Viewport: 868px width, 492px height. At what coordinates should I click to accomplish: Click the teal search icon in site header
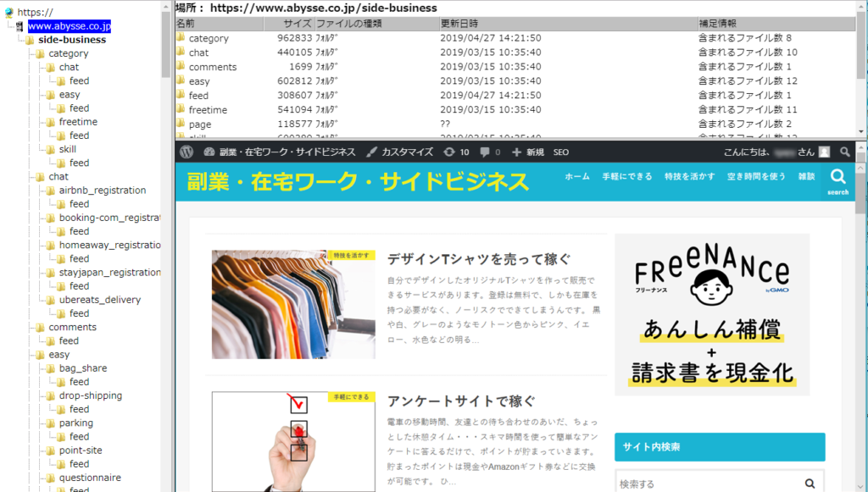pos(837,178)
